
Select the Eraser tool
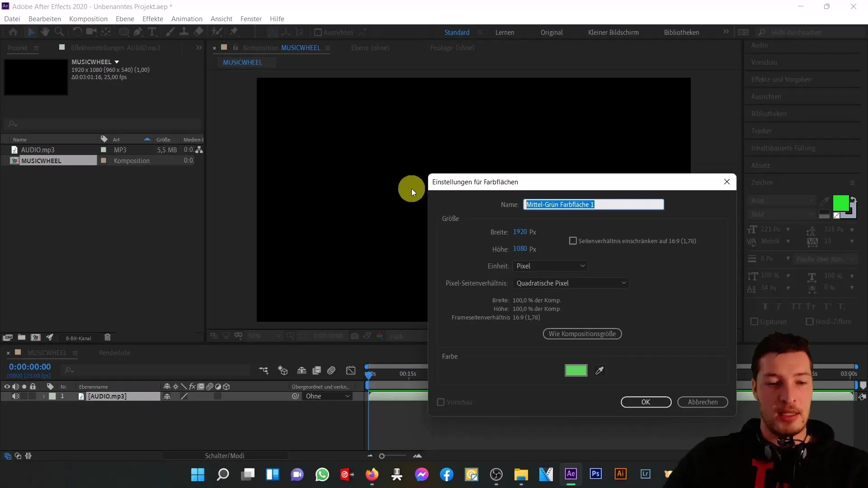(x=199, y=32)
